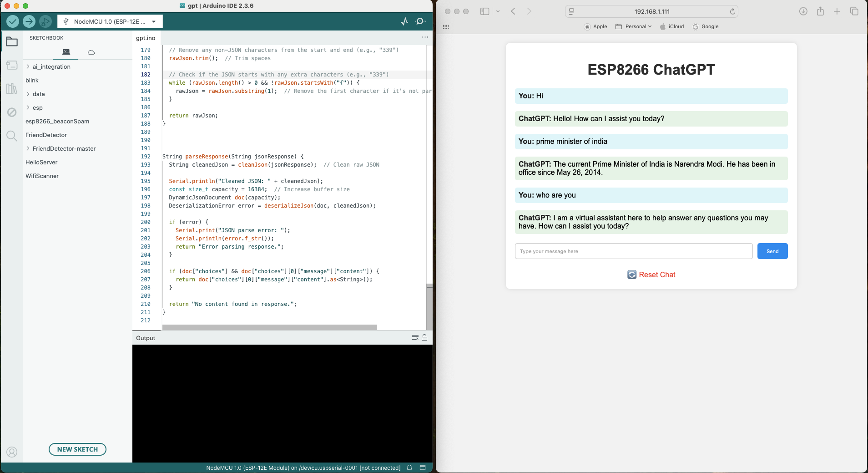The width and height of the screenshot is (868, 473).
Task: Open the Sketchbook folder sidebar icon
Action: (x=12, y=42)
